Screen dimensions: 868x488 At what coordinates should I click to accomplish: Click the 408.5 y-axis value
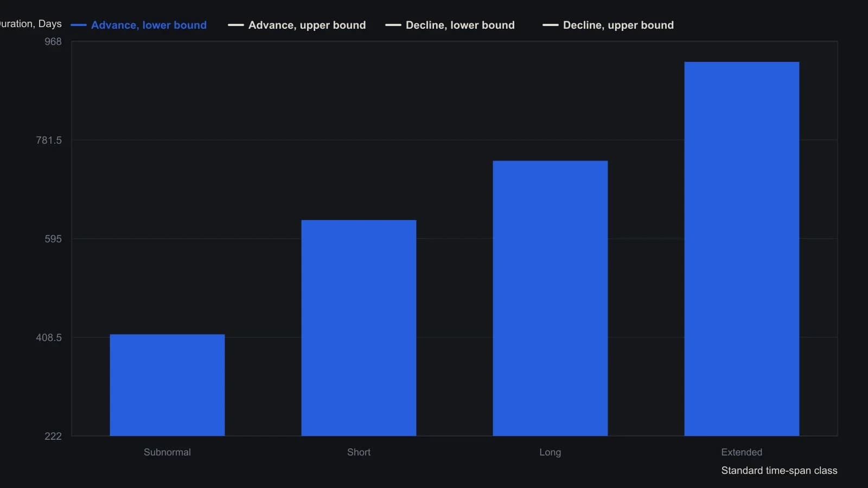click(49, 338)
